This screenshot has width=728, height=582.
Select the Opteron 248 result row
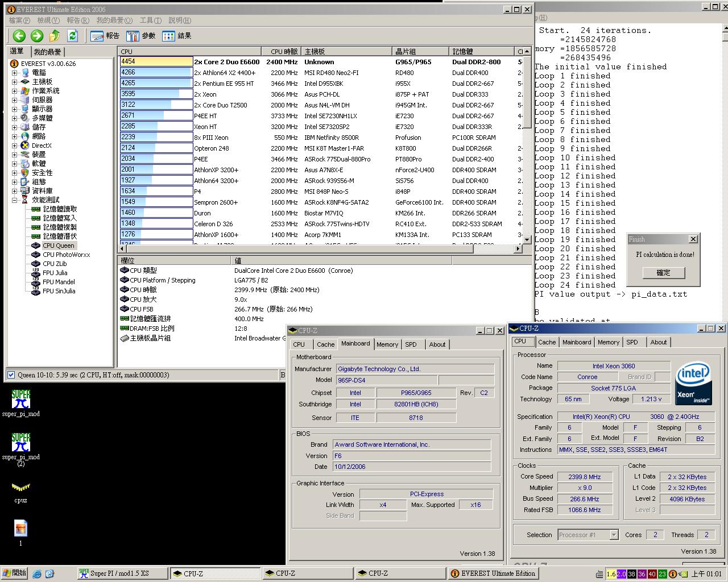click(320, 148)
